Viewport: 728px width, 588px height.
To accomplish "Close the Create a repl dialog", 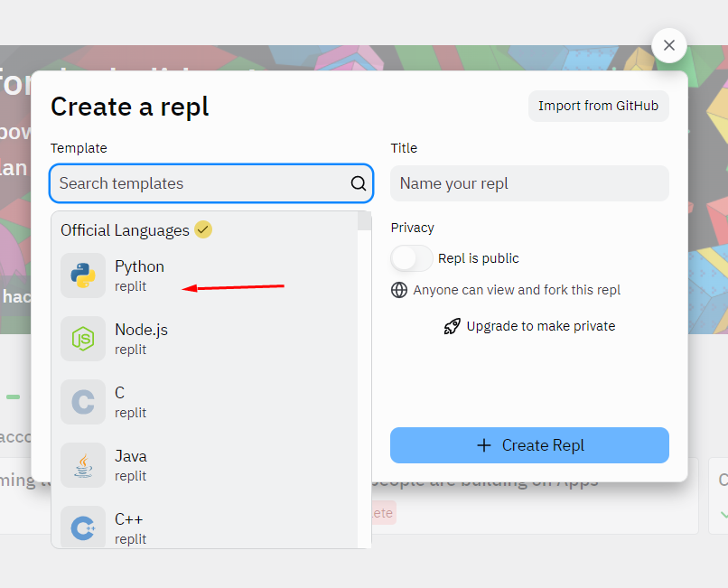I will [669, 45].
